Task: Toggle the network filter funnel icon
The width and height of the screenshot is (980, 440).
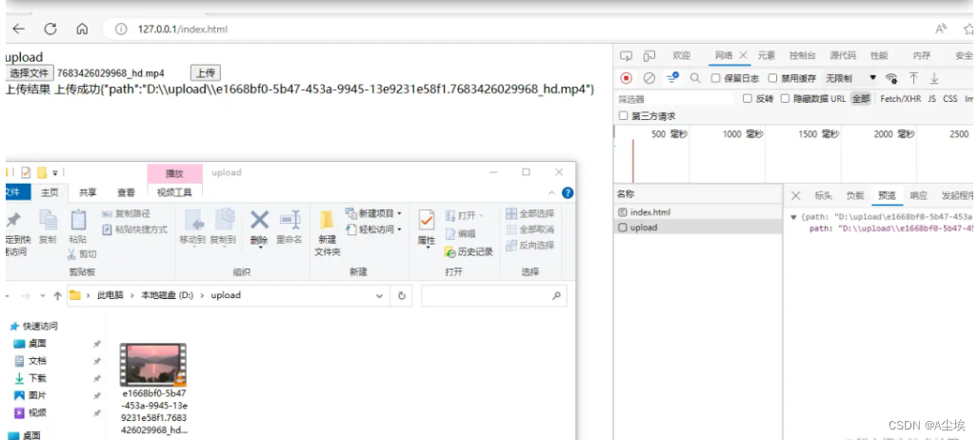Action: coord(672,78)
